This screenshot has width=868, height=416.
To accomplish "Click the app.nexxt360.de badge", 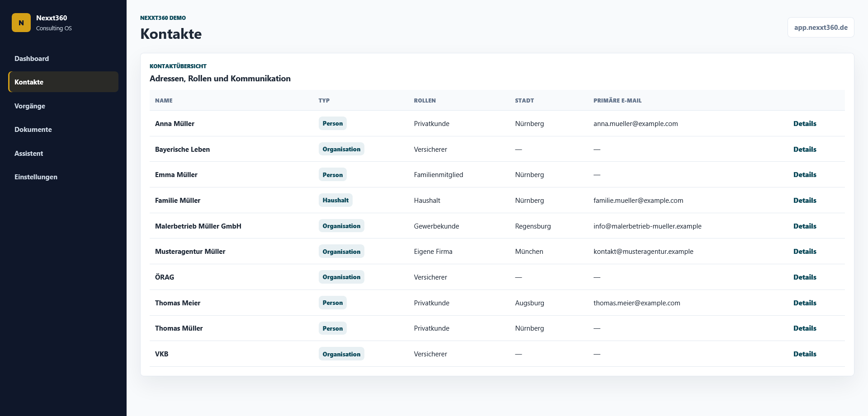I will (821, 28).
